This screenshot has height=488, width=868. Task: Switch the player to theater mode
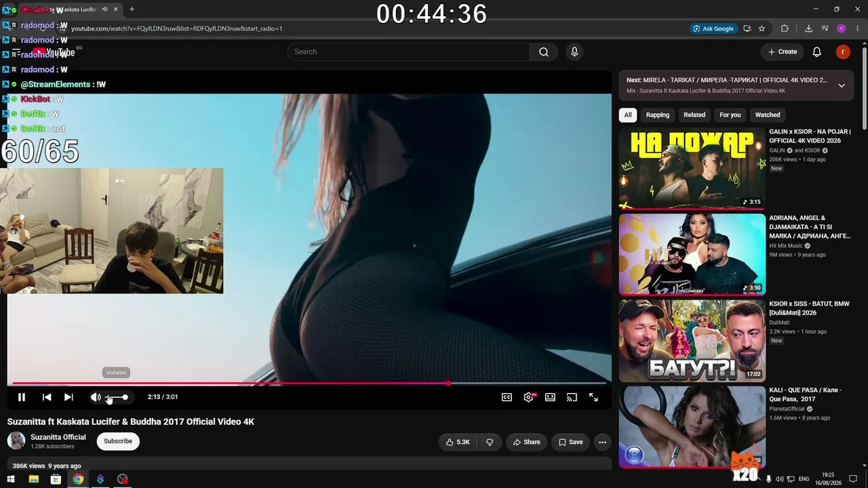pyautogui.click(x=550, y=397)
